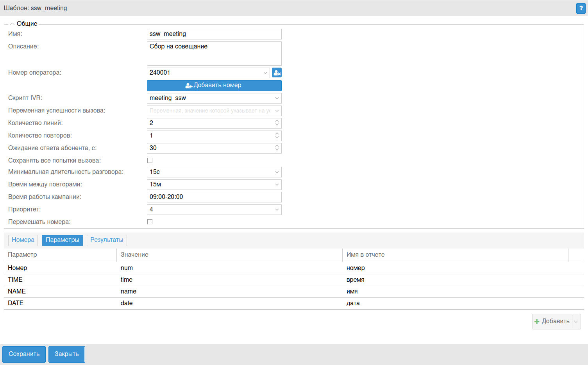This screenshot has width=588, height=365.
Task: Click the Сохранить button
Action: pyautogui.click(x=24, y=354)
